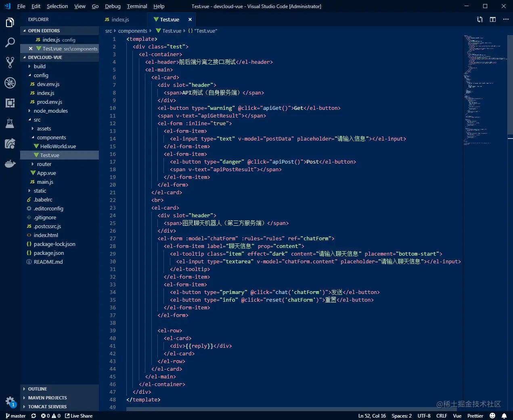This screenshot has height=420, width=513.
Task: Open the Docker extension view
Action: (10, 164)
